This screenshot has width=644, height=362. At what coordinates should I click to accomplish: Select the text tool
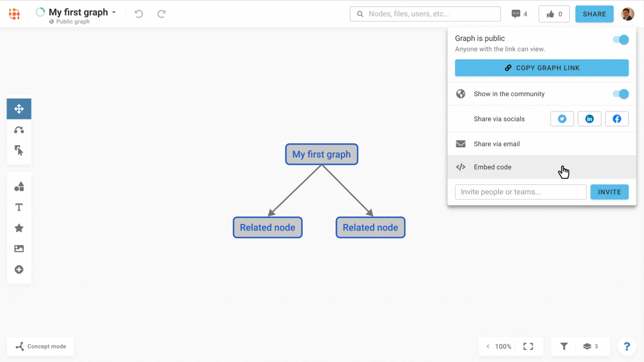[x=19, y=207]
